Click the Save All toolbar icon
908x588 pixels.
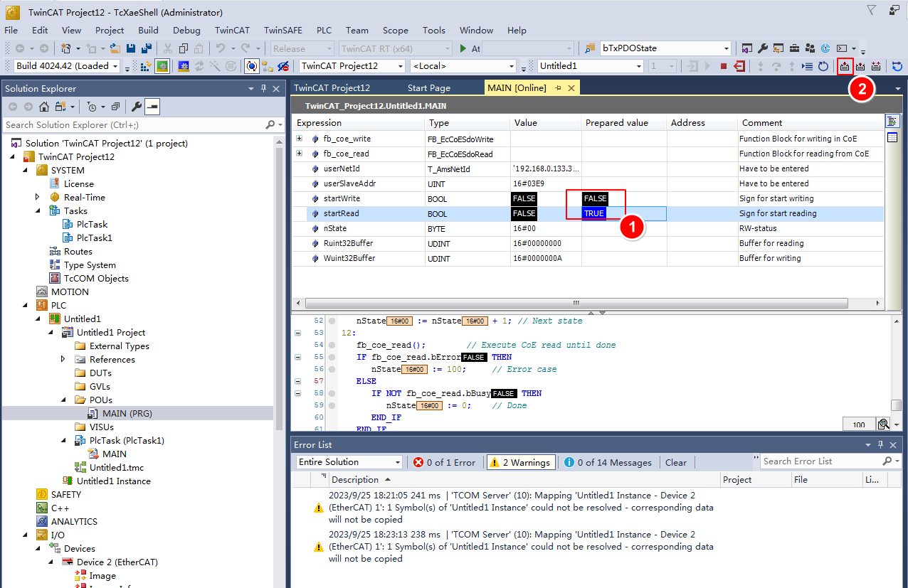click(x=146, y=49)
